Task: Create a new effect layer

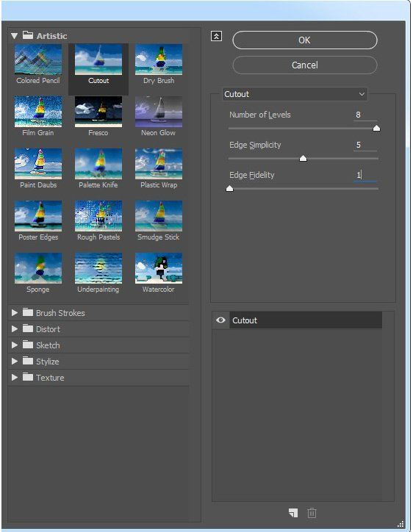Action: coord(293,513)
